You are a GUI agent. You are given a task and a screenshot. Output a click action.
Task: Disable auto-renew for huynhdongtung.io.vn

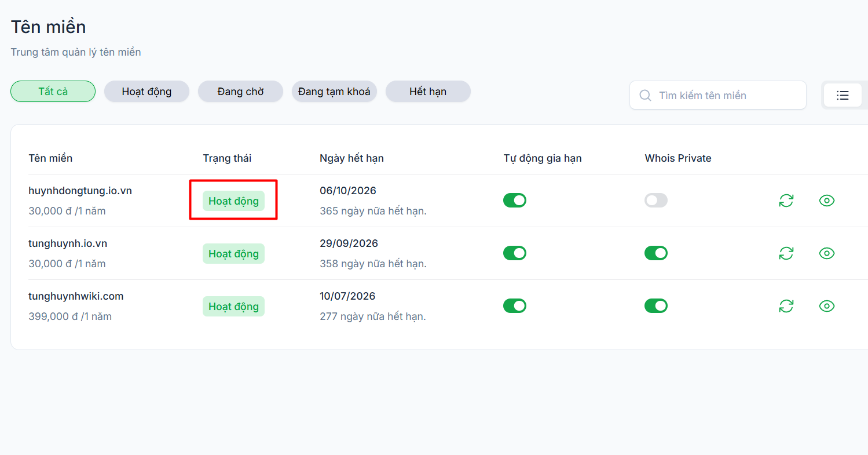click(x=515, y=201)
